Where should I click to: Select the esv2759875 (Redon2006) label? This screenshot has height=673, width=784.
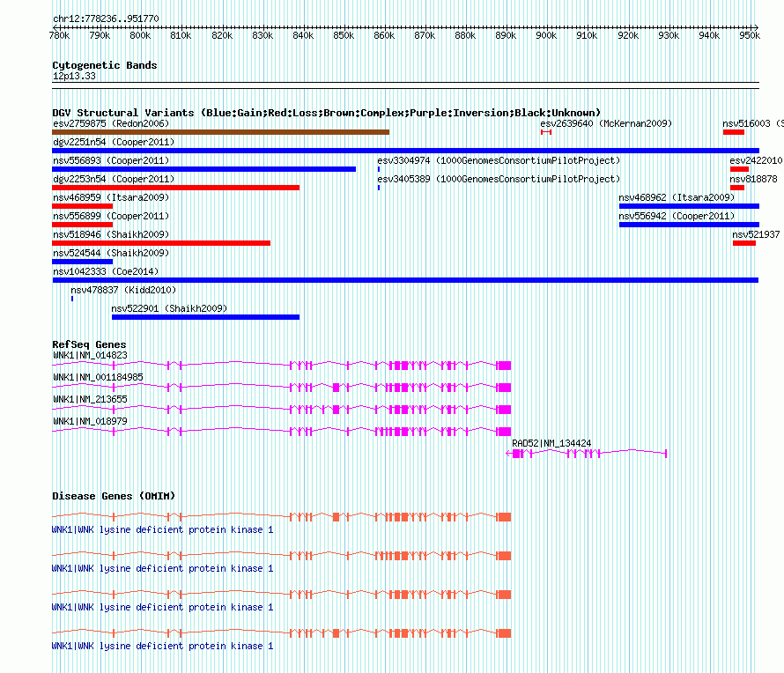[111, 123]
